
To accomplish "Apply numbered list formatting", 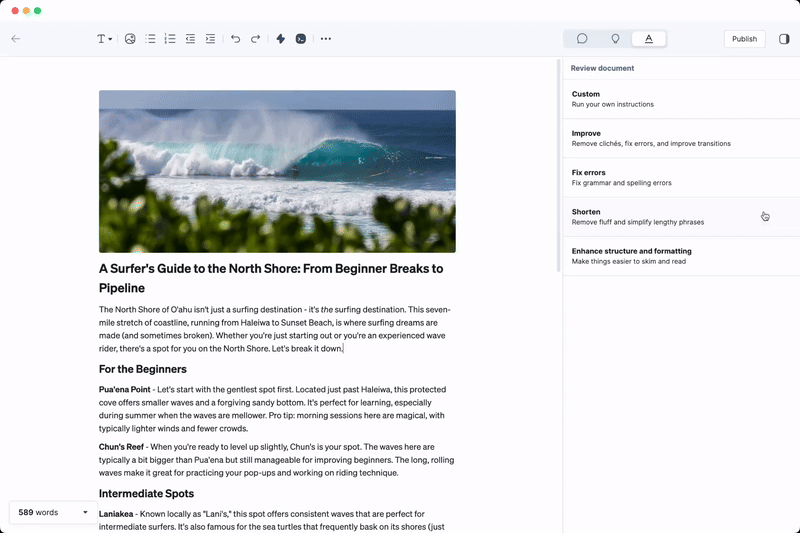I will (x=170, y=39).
